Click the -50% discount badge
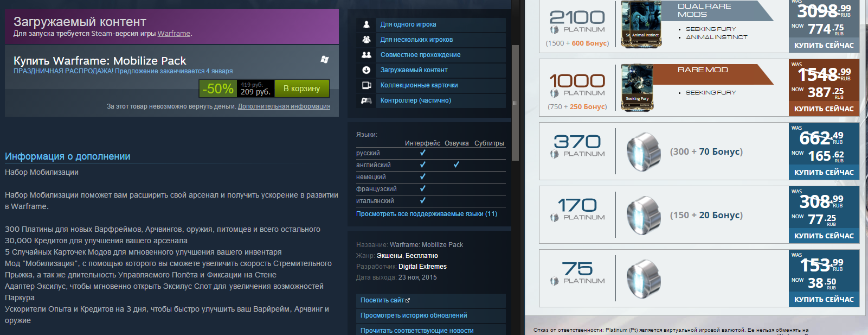This screenshot has height=335, width=868. (x=218, y=89)
